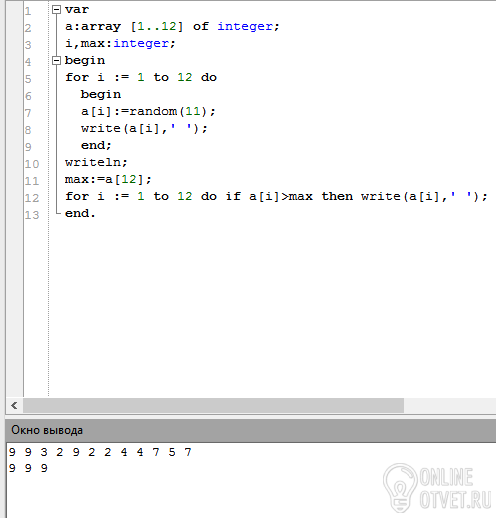The image size is (496, 518).
Task: Collapse the var block fold marker
Action: tap(56, 10)
